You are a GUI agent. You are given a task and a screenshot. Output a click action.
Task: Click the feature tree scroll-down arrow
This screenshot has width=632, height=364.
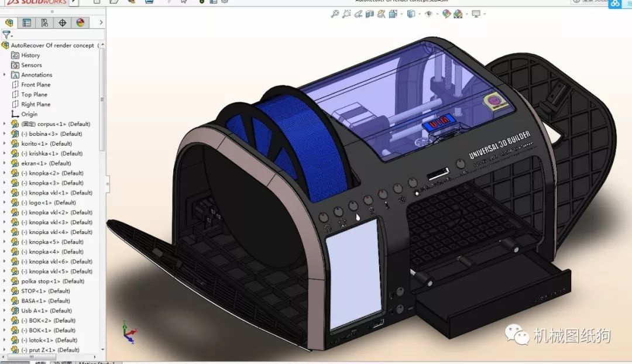[102, 350]
